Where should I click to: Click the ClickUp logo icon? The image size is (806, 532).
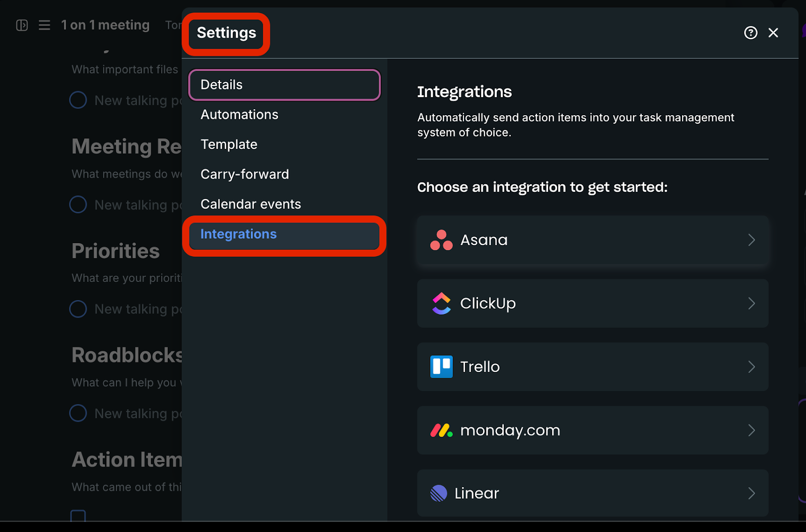(441, 303)
